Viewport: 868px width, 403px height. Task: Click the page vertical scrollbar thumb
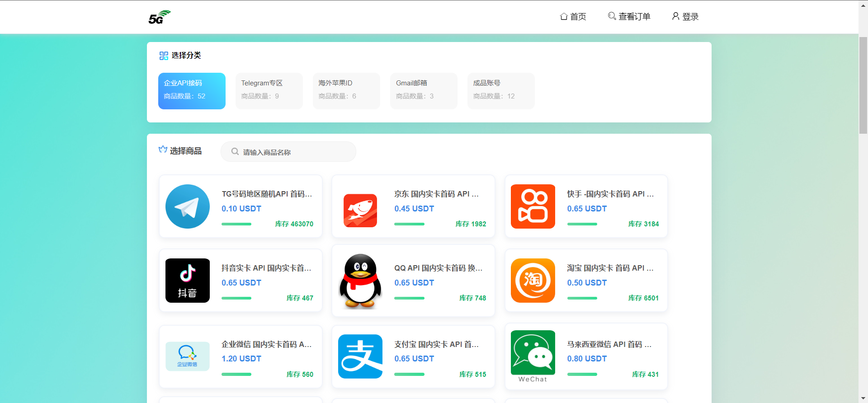863,85
